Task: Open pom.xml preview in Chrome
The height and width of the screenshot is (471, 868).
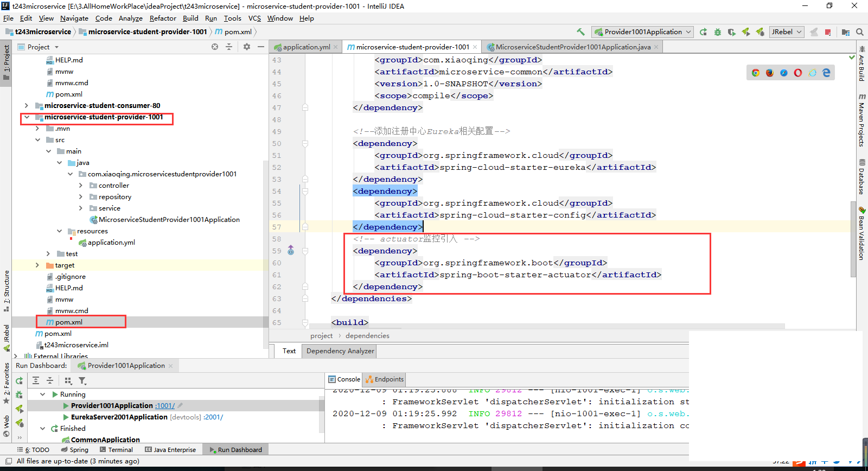Action: (755, 73)
